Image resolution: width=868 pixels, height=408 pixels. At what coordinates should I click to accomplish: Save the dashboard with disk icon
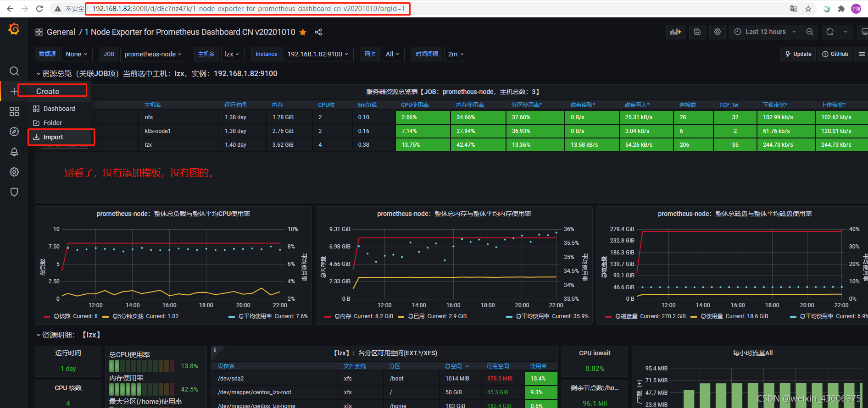tap(697, 32)
